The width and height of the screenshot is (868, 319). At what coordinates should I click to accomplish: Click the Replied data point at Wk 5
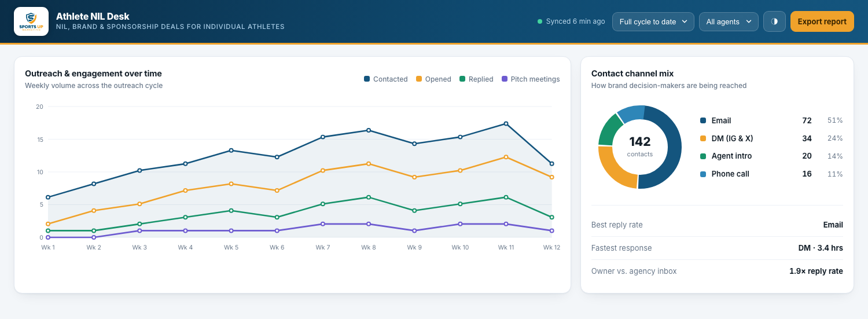tap(231, 211)
